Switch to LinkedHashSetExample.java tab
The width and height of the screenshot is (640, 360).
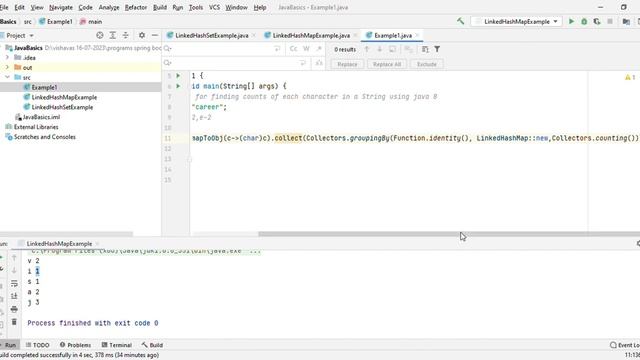pos(211,36)
